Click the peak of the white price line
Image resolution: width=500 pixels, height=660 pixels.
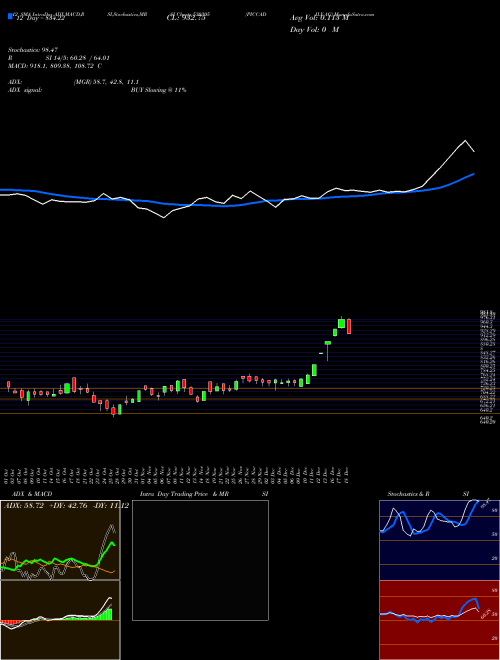coord(465,140)
